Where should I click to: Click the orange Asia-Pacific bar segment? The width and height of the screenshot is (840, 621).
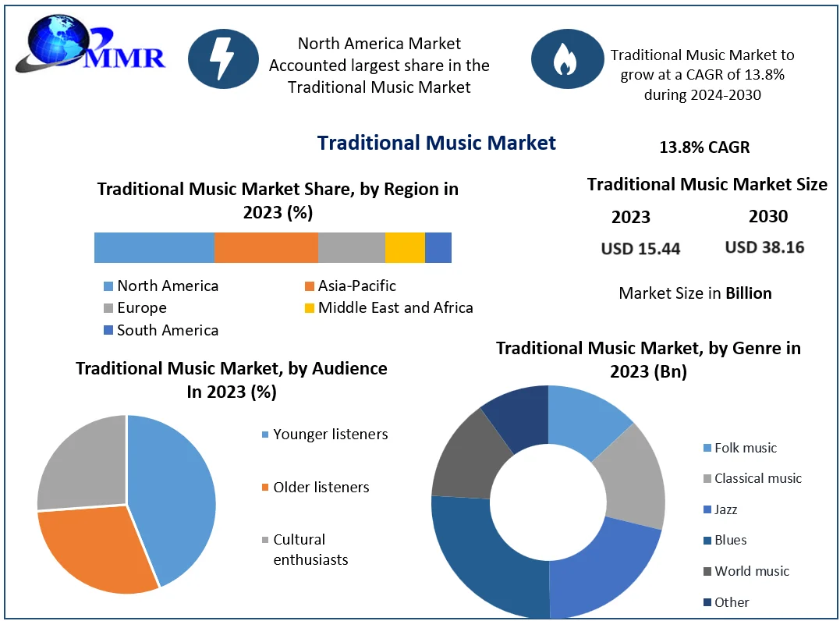(x=266, y=247)
